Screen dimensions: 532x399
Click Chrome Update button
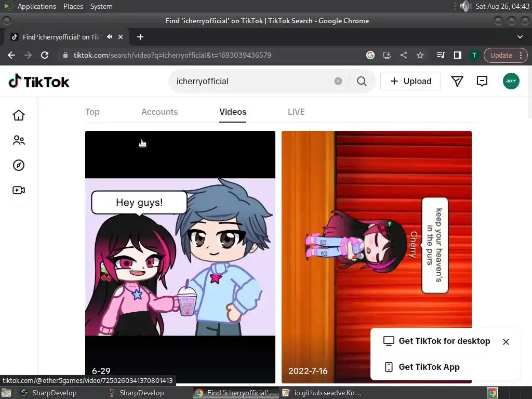pos(501,55)
